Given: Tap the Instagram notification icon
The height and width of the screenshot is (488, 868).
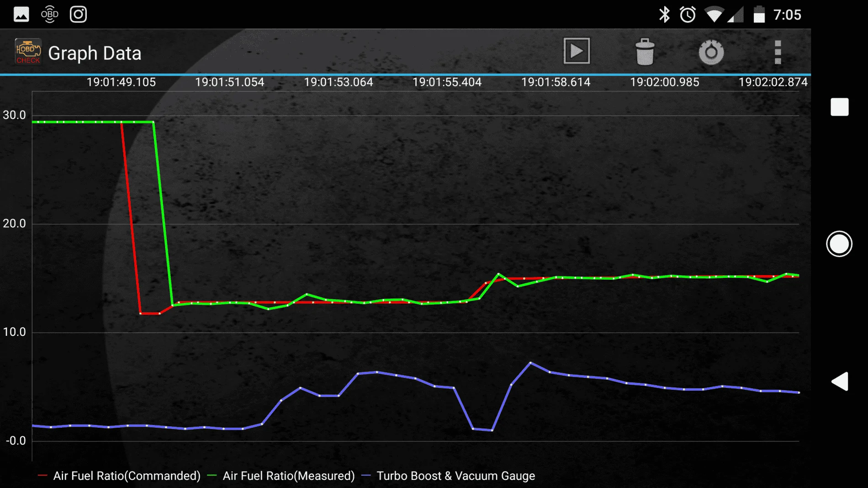Looking at the screenshot, I should tap(78, 15).
